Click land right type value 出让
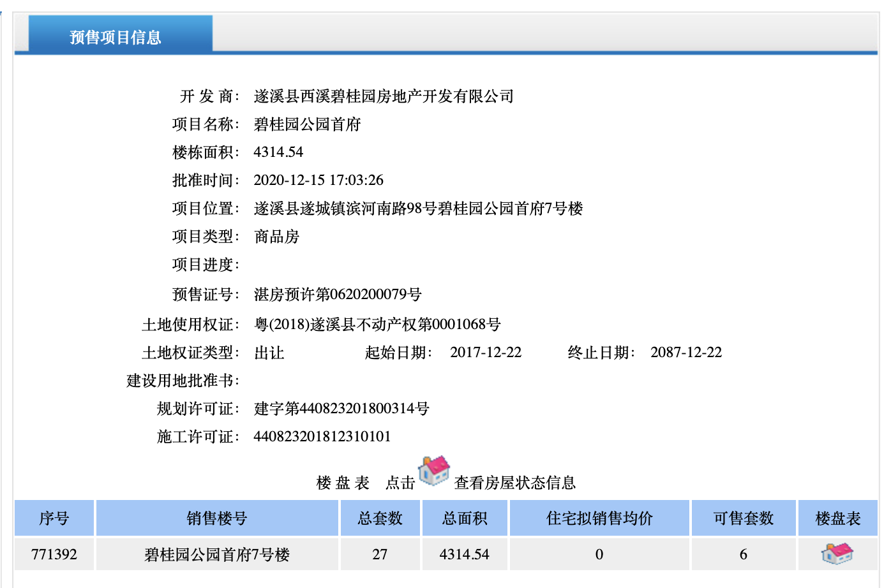The image size is (891, 588). 269,353
